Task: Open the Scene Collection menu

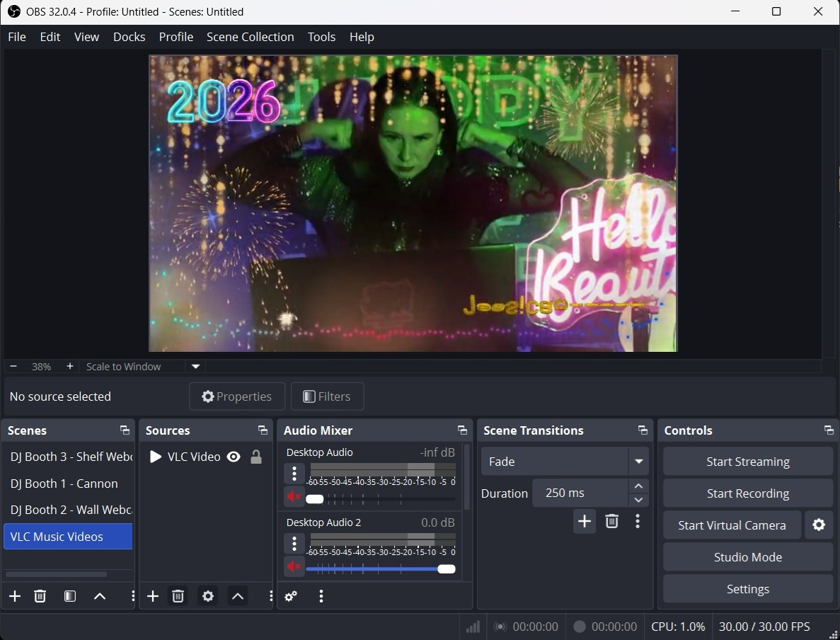Action: pos(250,37)
